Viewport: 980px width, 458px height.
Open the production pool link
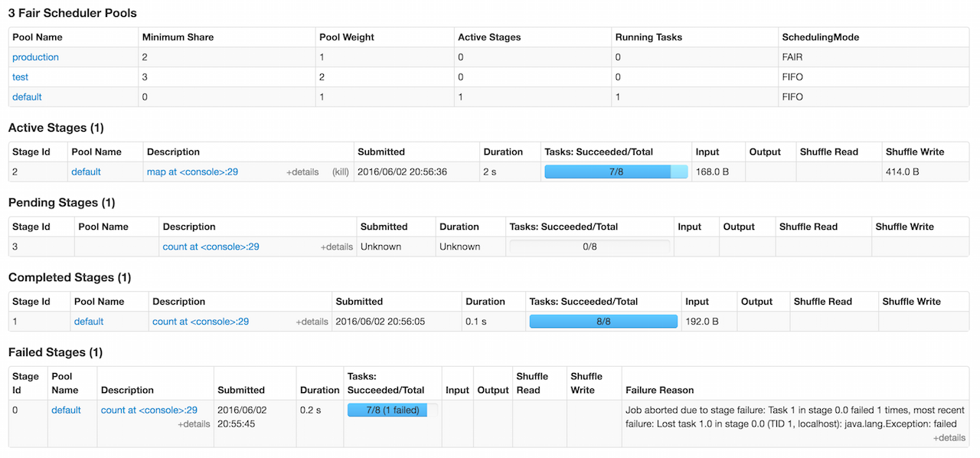click(35, 57)
